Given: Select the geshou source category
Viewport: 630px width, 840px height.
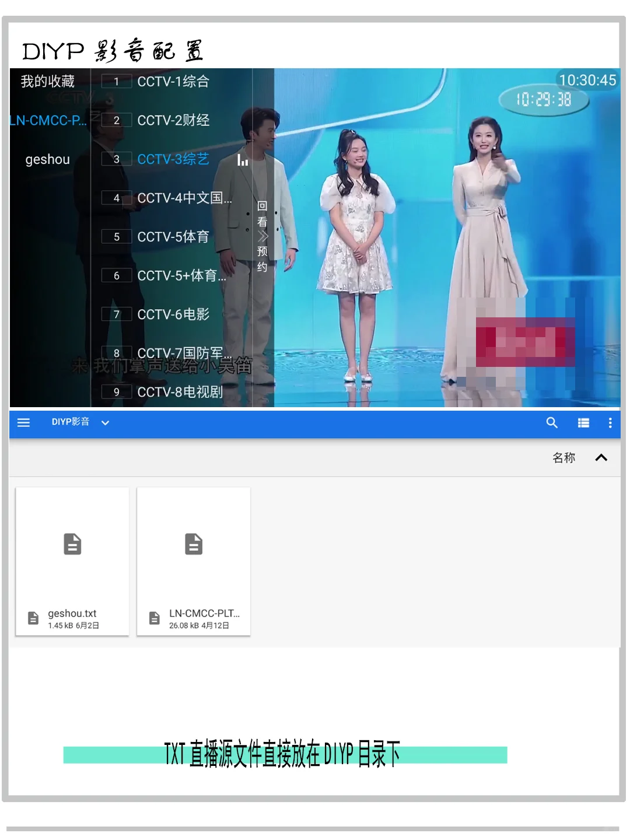Looking at the screenshot, I should coord(48,159).
